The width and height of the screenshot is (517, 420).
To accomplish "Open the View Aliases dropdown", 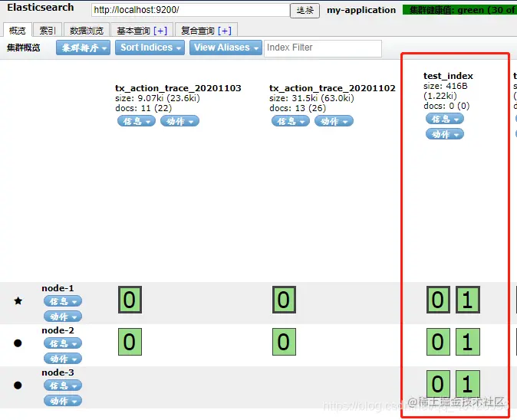I will (x=226, y=48).
